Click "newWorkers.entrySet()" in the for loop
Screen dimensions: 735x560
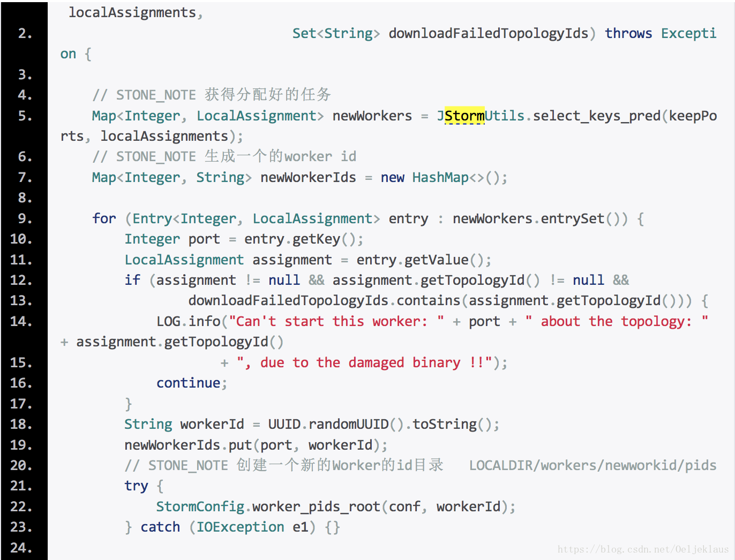(x=540, y=218)
